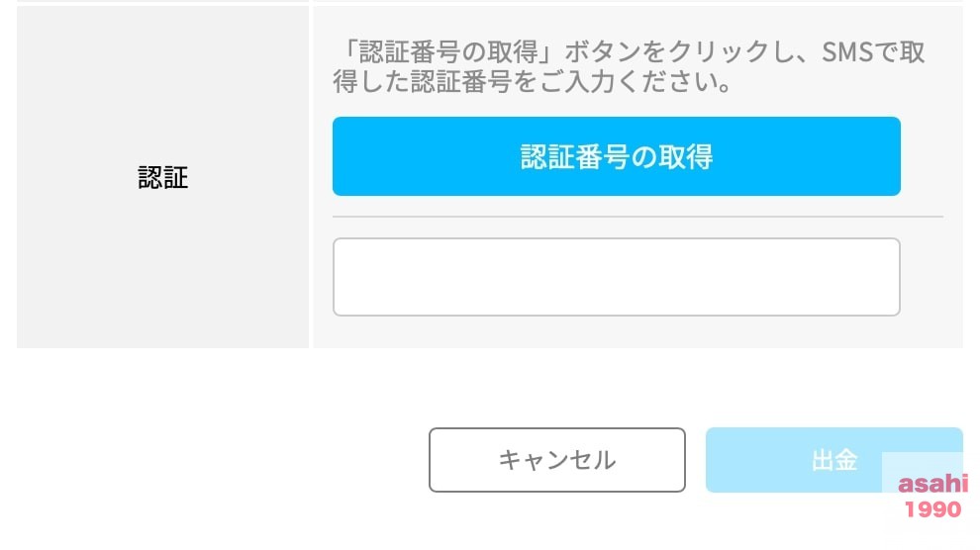Image resolution: width=980 pixels, height=550 pixels.
Task: Tap the white text on the blue button
Action: [x=617, y=156]
